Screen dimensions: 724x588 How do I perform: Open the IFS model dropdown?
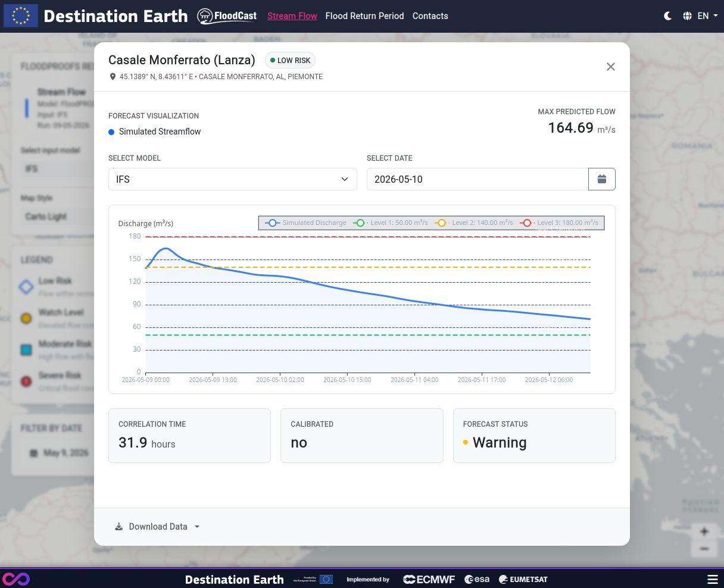(233, 179)
